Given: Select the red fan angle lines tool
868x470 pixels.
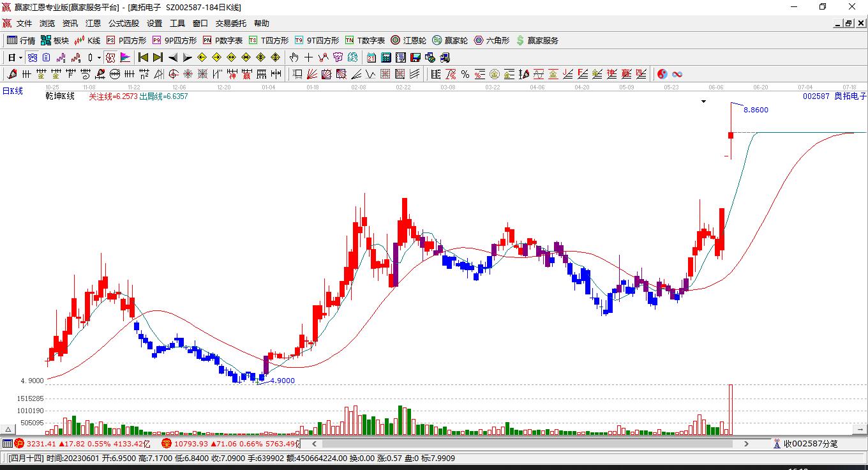Looking at the screenshot, I should [x=312, y=74].
